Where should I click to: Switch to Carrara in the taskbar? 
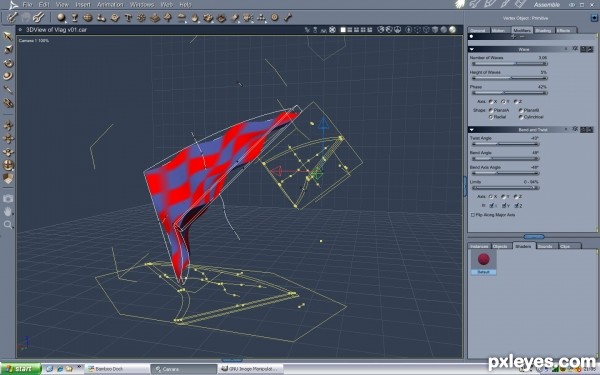[184, 369]
